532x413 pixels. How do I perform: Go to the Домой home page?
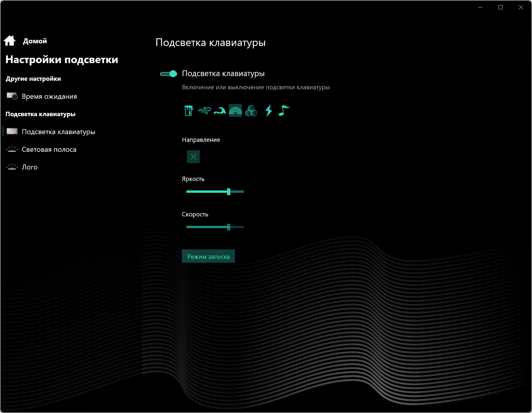25,41
